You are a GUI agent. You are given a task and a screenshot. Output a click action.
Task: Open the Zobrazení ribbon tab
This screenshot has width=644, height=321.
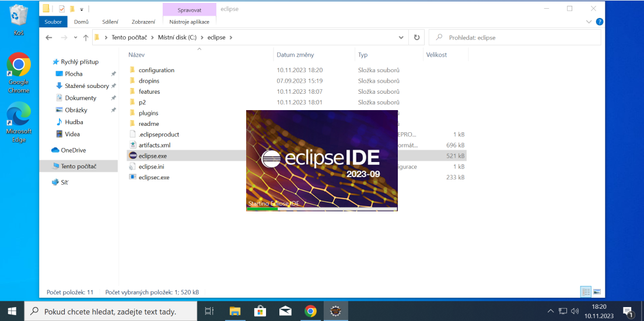pos(143,22)
